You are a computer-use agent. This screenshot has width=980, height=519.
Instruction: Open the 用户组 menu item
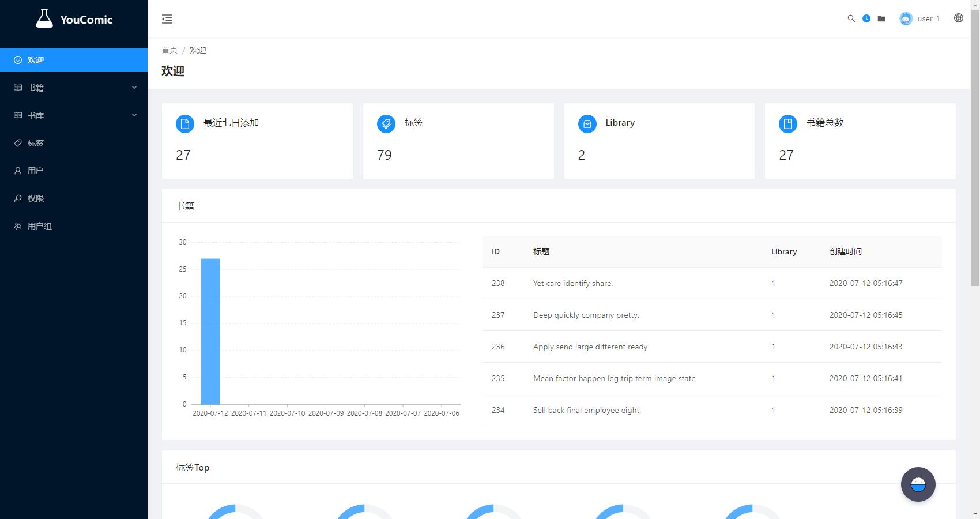pos(74,226)
